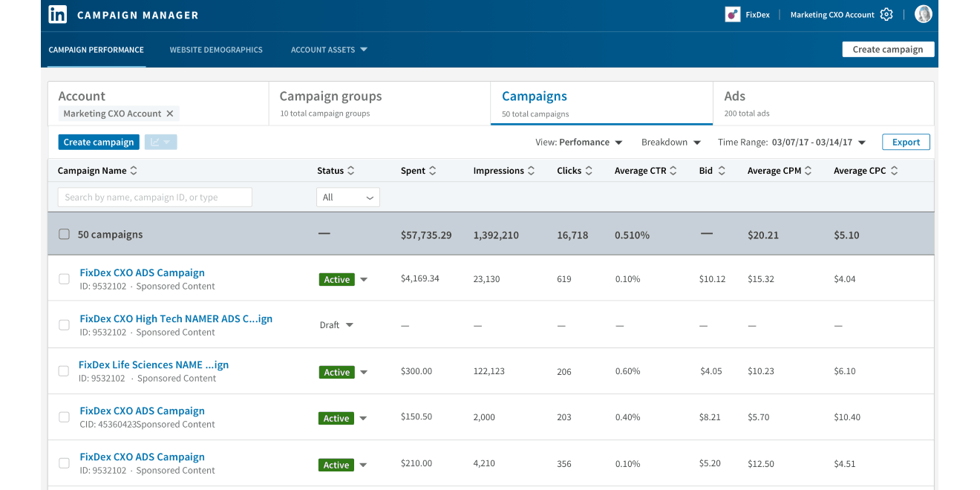Select the Campaigns tab
This screenshot has height=490, width=980.
(601, 104)
